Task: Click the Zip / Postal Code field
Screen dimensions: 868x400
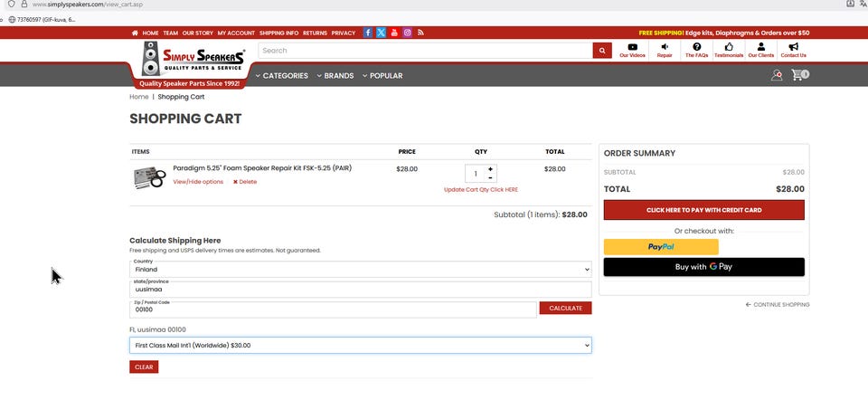Action: (x=334, y=310)
